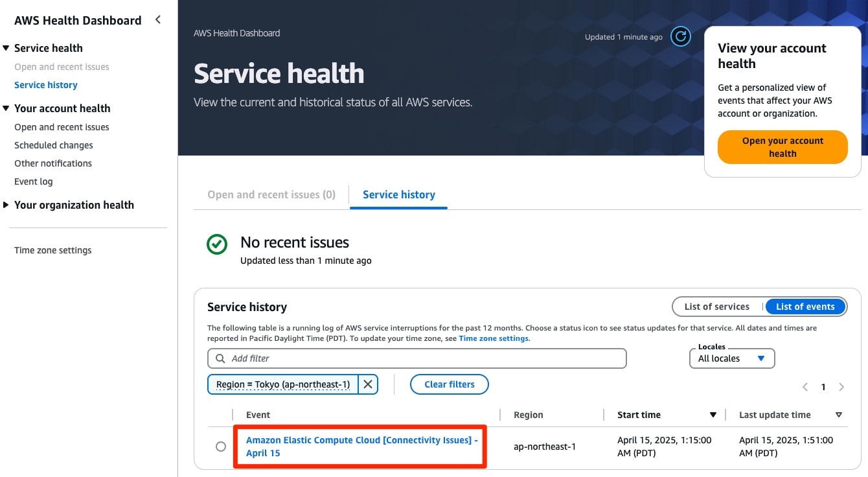Click the Region column header
868x477 pixels.
[529, 415]
